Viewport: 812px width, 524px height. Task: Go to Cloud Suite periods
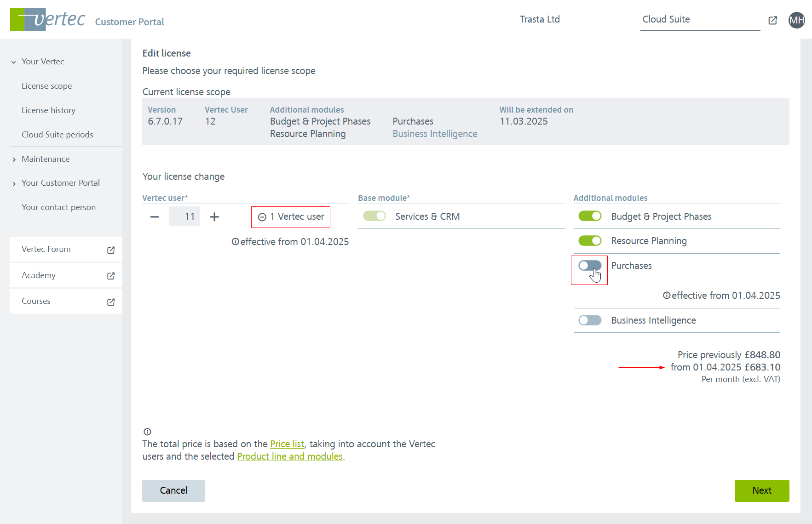point(57,135)
